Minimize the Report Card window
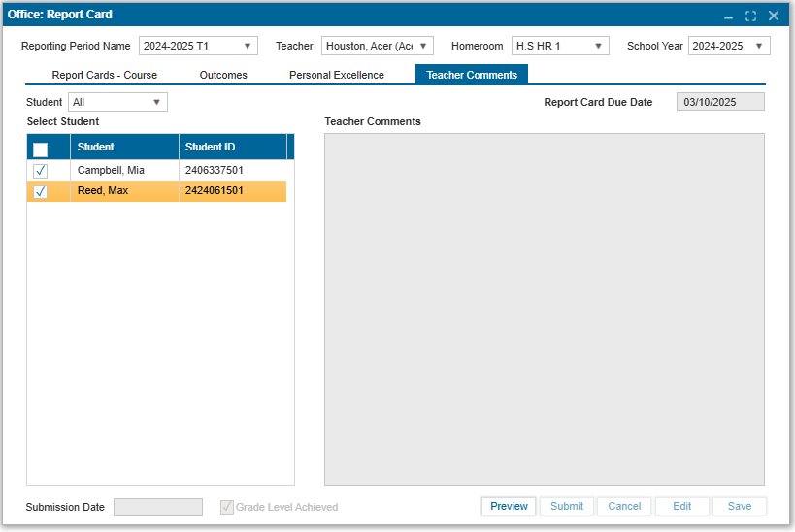795x532 pixels. tap(728, 17)
